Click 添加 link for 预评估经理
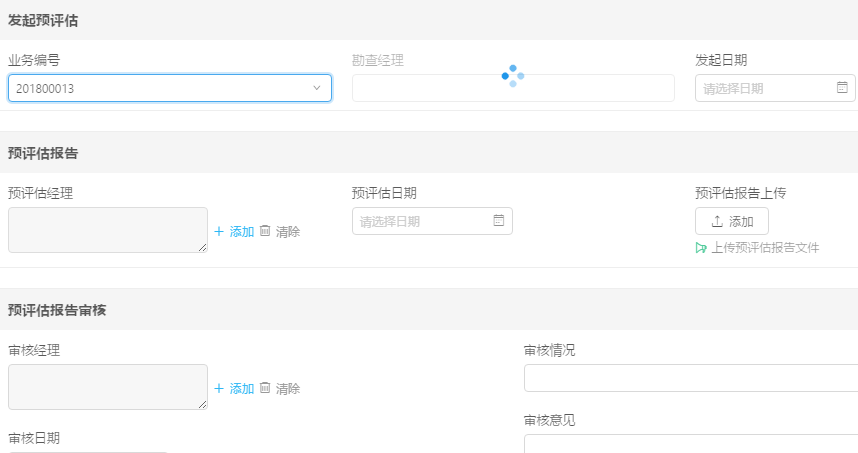858x453 pixels. point(241,231)
